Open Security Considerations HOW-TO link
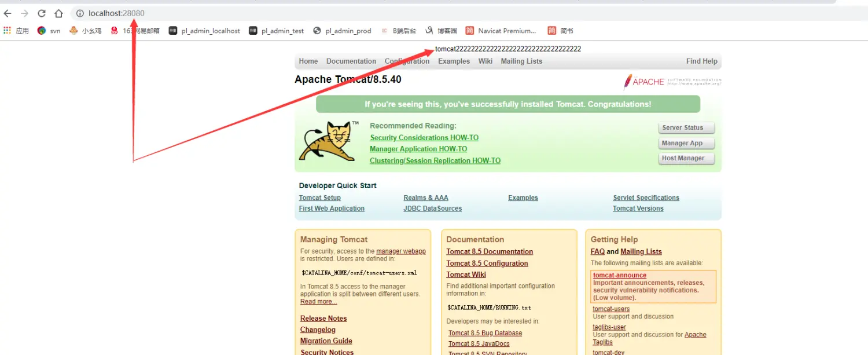 coord(424,138)
